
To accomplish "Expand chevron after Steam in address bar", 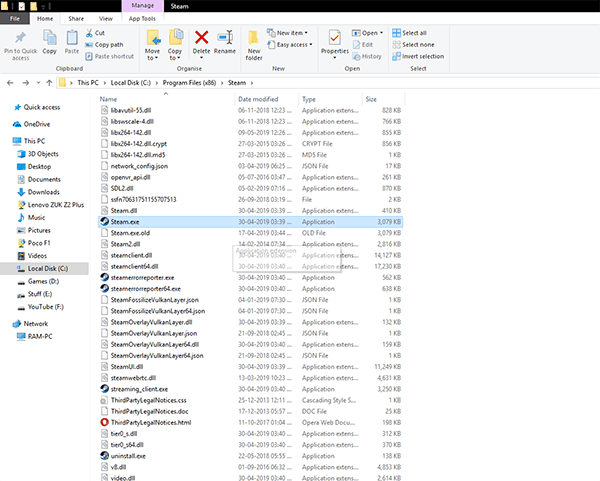I will pyautogui.click(x=252, y=83).
